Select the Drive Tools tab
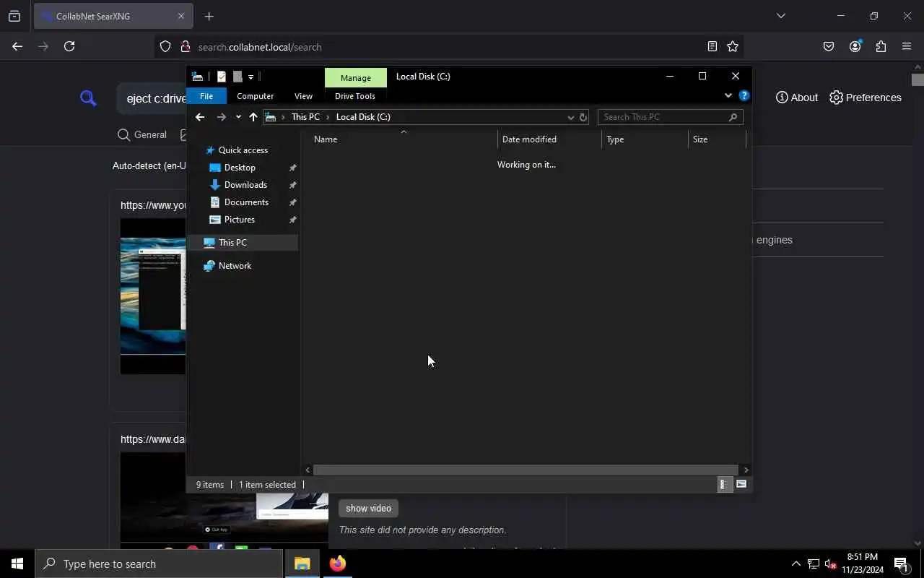 pos(355,96)
